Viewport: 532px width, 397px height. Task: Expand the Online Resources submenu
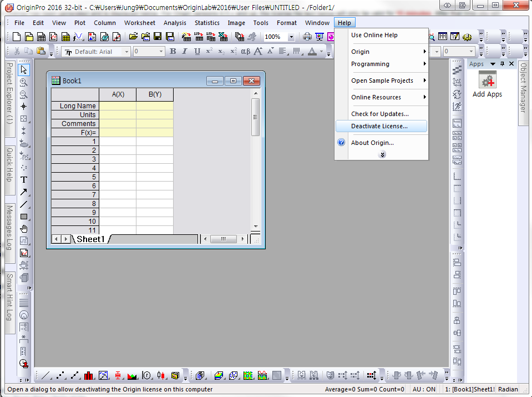point(388,97)
